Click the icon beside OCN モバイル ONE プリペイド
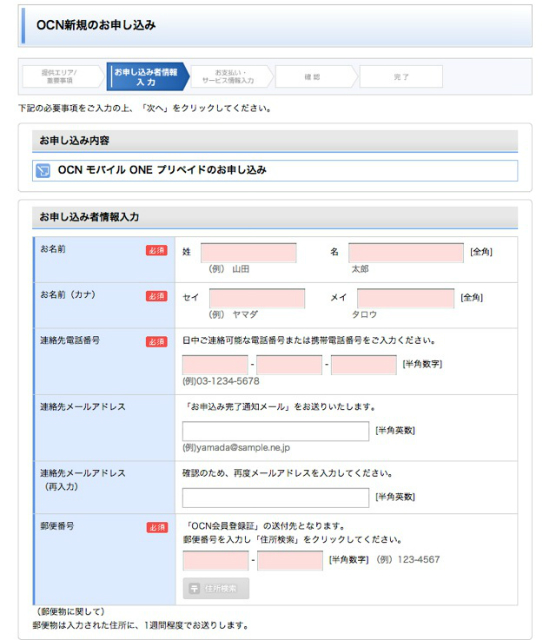Viewport: 556px width, 640px height. click(x=43, y=171)
